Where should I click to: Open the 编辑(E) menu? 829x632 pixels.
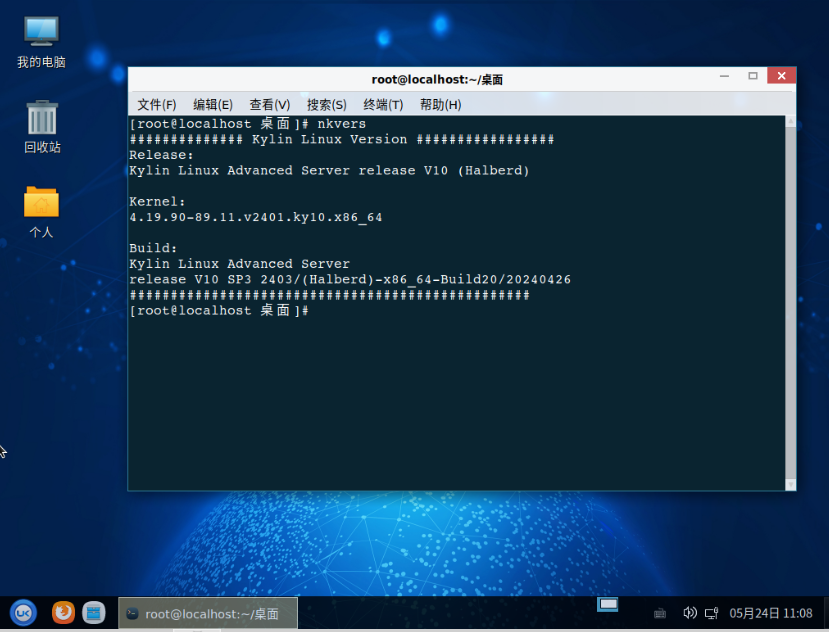click(213, 105)
